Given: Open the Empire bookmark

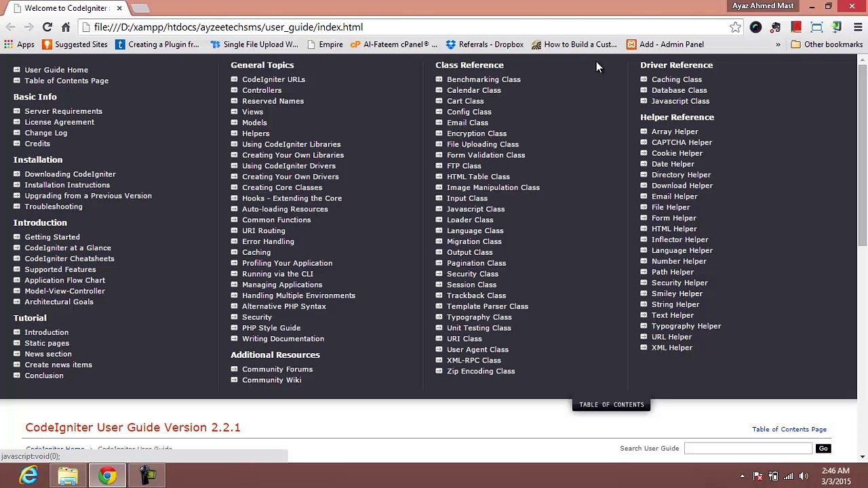Looking at the screenshot, I should [325, 45].
